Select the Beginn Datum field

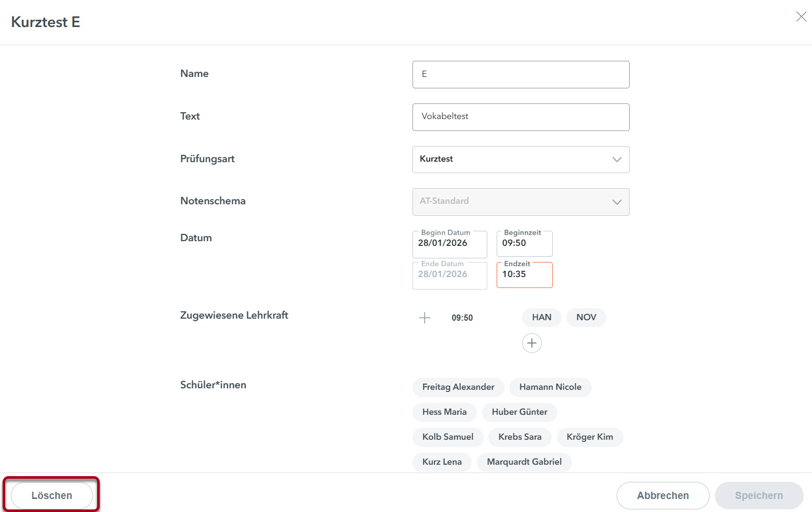coord(449,244)
